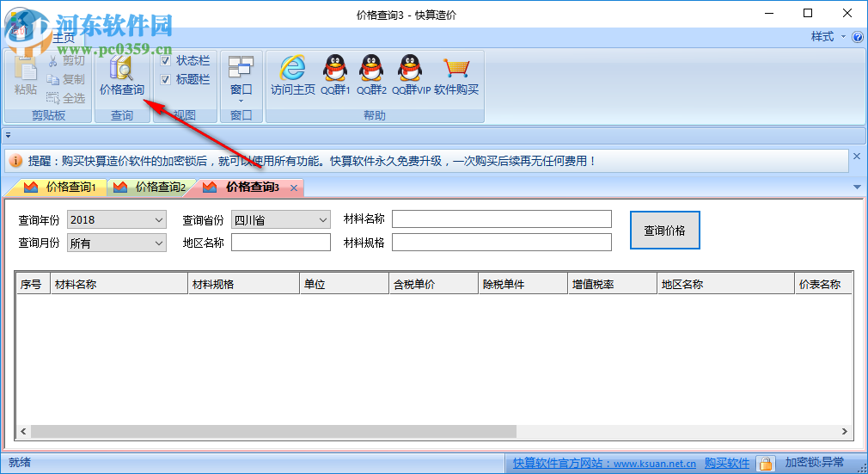Click the 全选 select all button
Viewport: 868px width, 474px height.
pos(66,98)
